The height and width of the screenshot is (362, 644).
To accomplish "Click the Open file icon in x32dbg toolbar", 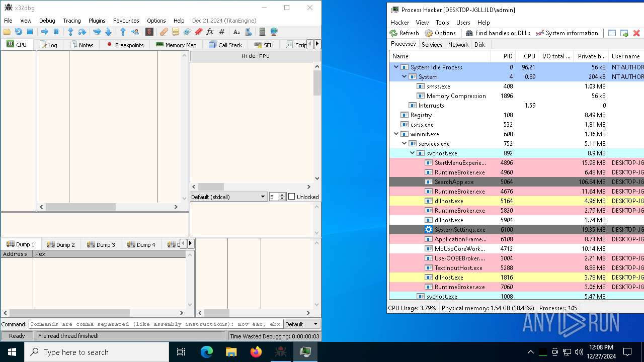I will (x=7, y=32).
